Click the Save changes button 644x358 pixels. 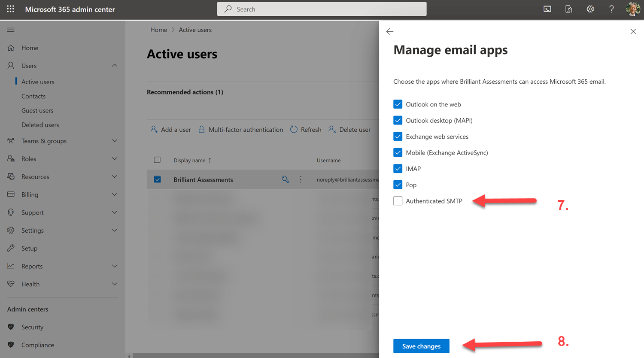click(x=421, y=346)
